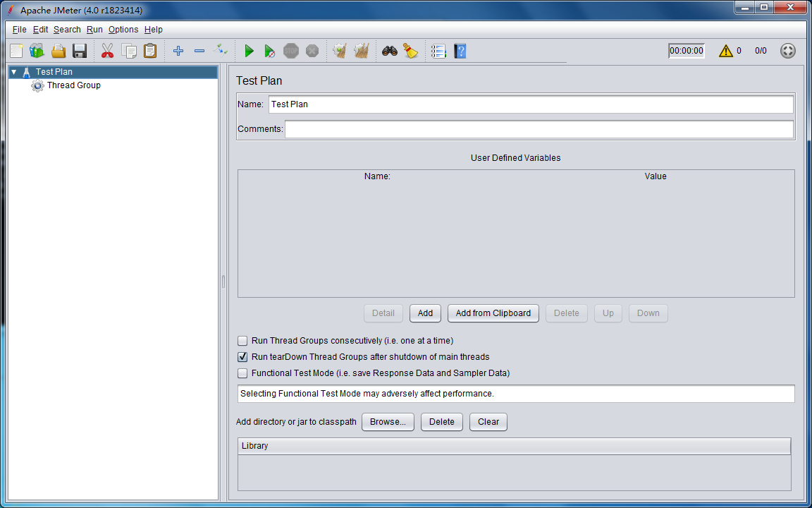This screenshot has width=812, height=508.
Task: Click the Comments input field
Action: (x=539, y=129)
